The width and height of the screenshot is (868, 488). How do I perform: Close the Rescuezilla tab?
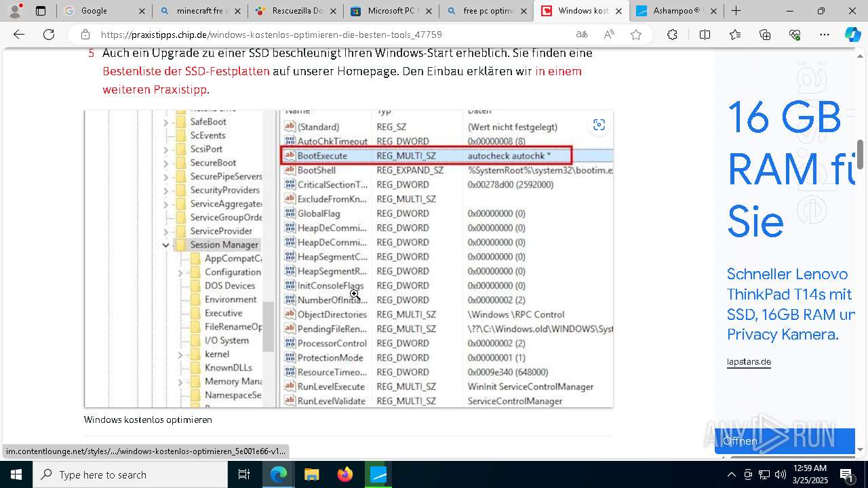(332, 11)
